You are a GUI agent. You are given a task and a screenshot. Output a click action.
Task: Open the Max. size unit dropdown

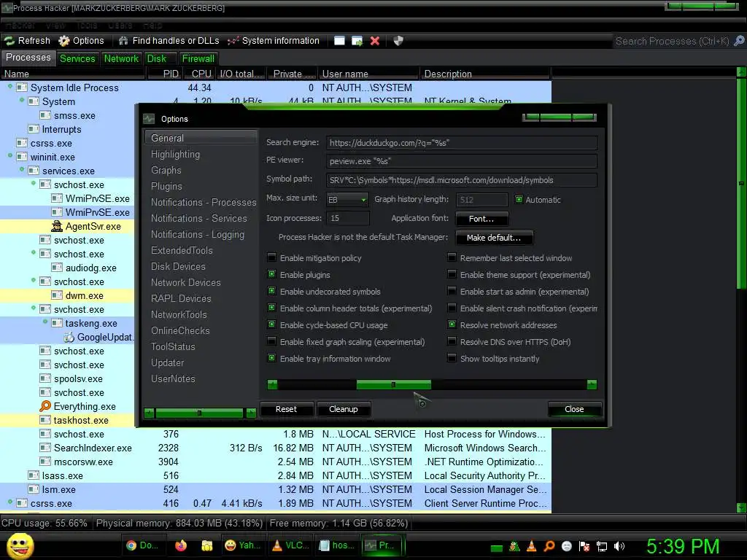click(x=347, y=200)
